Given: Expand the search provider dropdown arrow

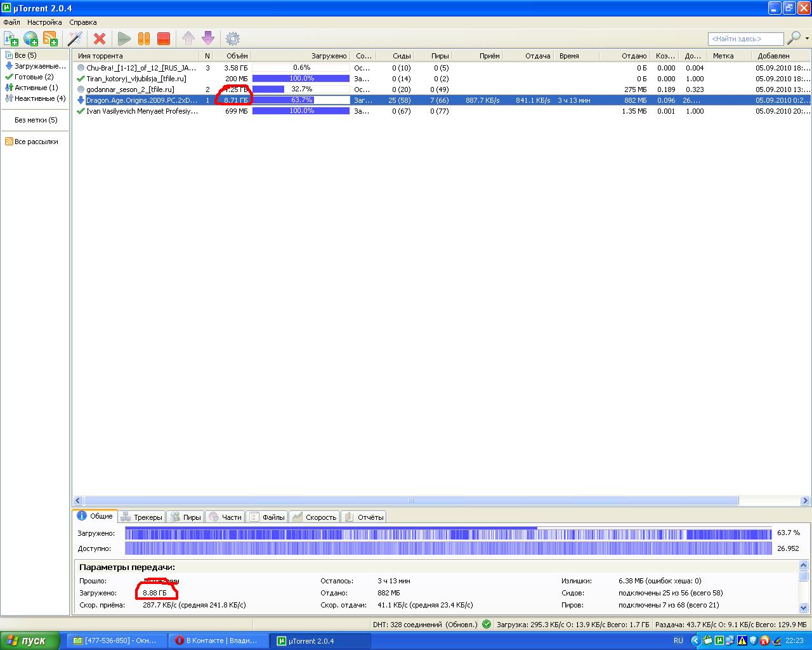Looking at the screenshot, I should coord(807,39).
